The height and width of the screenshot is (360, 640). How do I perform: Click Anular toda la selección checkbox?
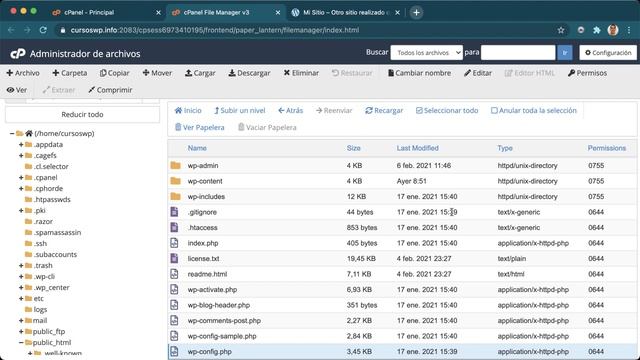tap(494, 111)
